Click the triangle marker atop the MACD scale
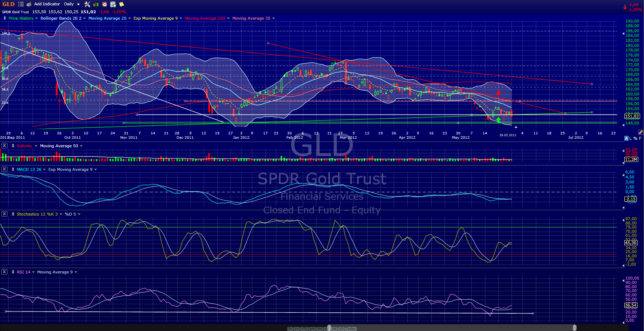 [x=624, y=176]
